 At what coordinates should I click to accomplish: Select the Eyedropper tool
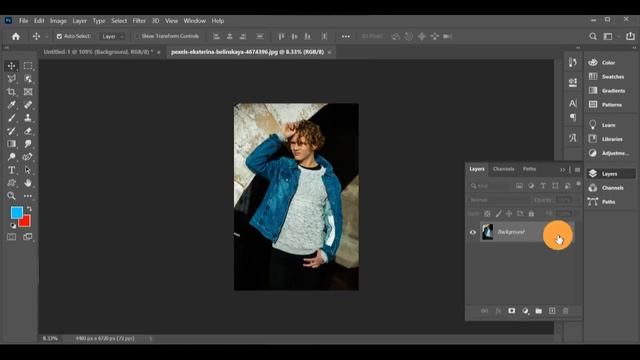tap(11, 105)
